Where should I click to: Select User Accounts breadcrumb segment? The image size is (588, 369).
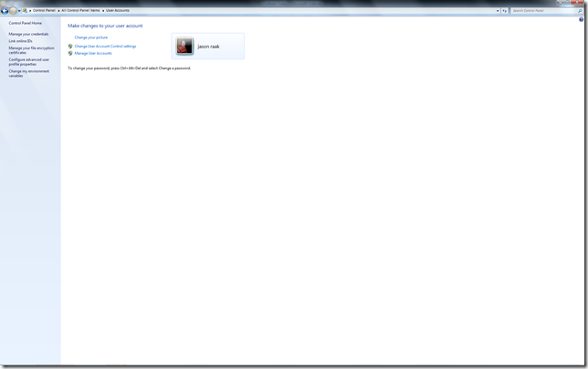click(118, 10)
